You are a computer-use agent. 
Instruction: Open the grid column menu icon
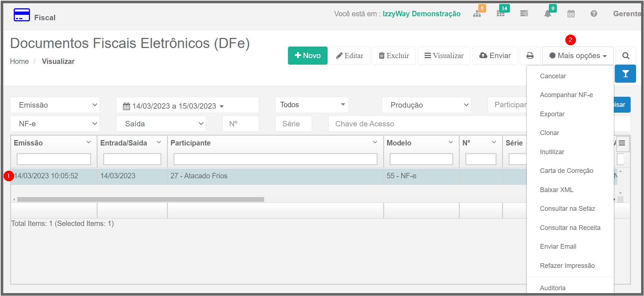622,143
